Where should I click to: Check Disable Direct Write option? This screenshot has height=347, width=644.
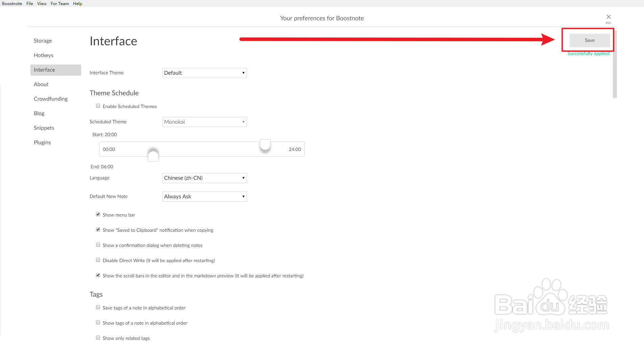(x=98, y=260)
